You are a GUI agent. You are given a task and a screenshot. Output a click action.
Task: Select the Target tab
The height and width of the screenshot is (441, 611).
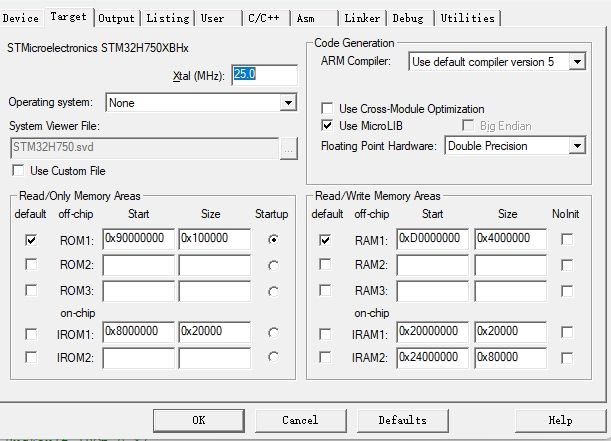[69, 17]
